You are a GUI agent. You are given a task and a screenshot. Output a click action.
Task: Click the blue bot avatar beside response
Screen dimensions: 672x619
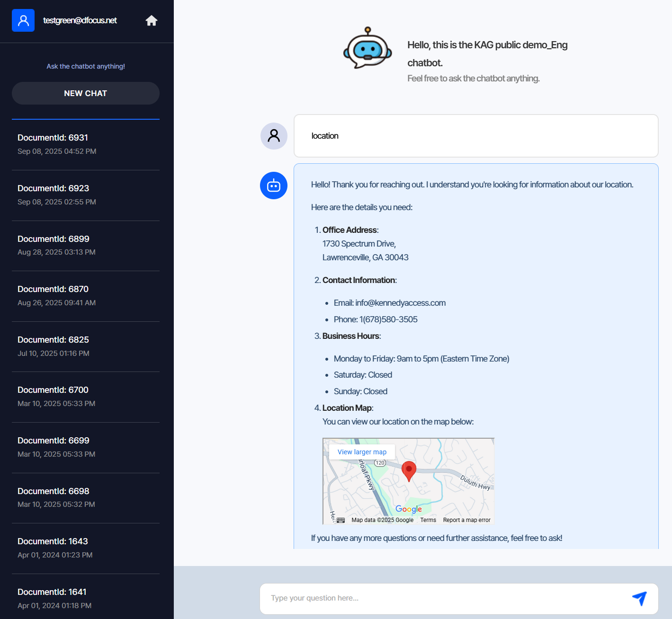click(x=274, y=186)
